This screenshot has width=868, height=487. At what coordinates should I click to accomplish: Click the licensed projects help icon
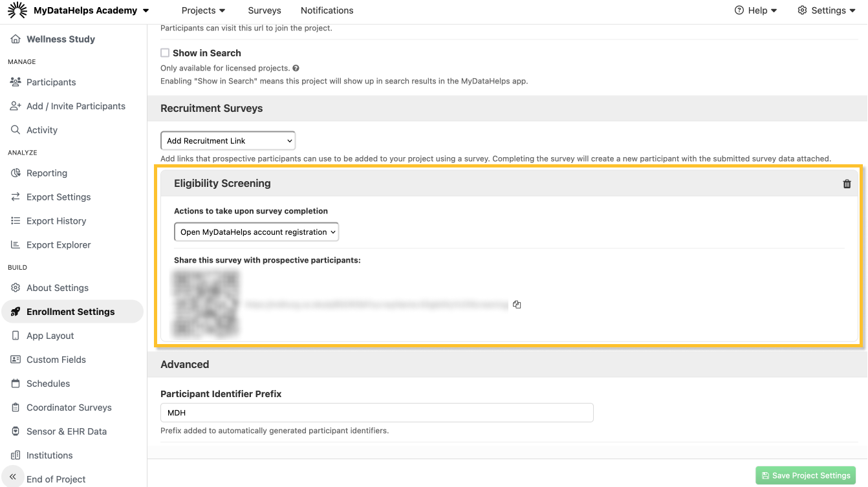pyautogui.click(x=296, y=68)
